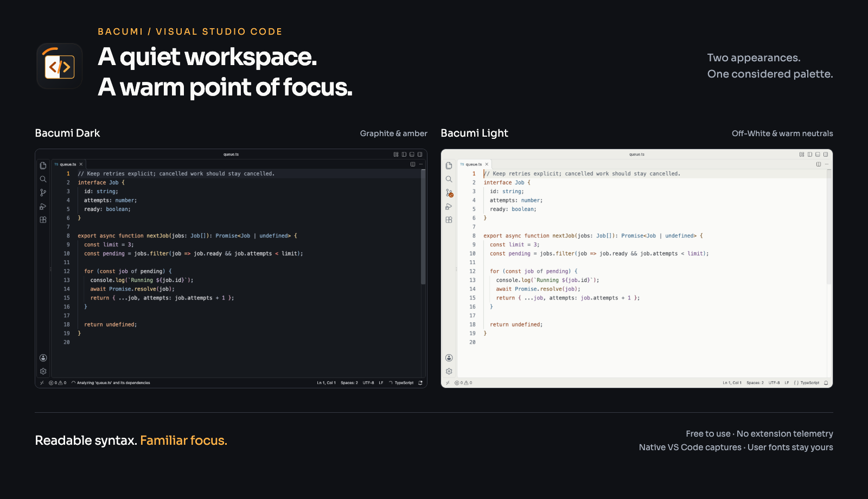Open Manage gear in the Bacumi Light window
868x499 pixels.
(449, 372)
